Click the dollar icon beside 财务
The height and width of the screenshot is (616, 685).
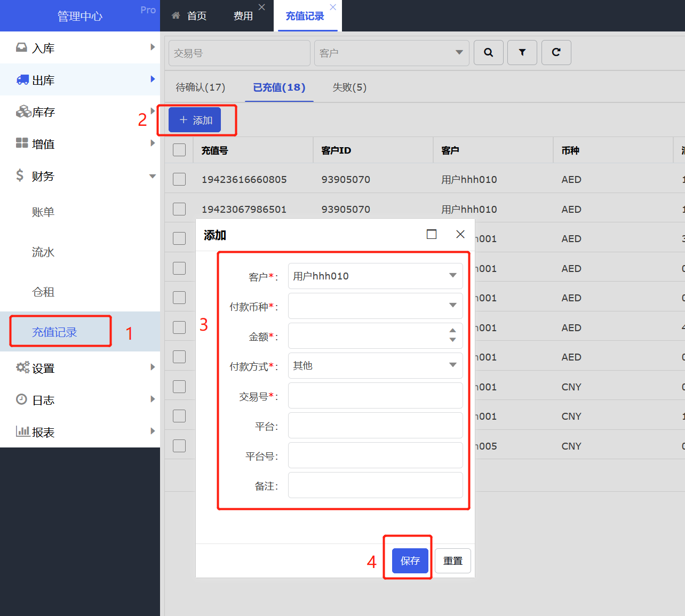tap(20, 175)
